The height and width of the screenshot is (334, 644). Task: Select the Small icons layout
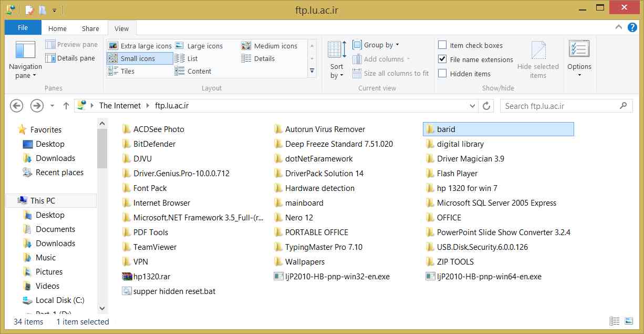pos(140,58)
